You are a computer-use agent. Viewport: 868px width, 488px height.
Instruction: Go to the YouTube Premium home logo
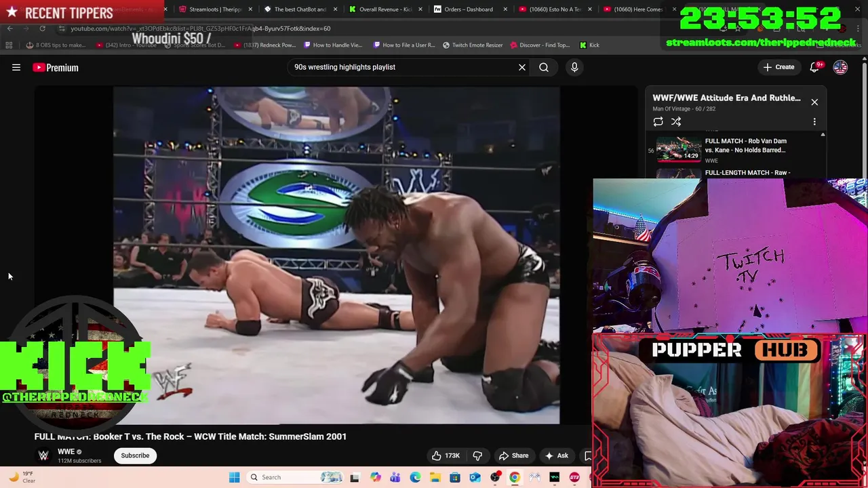[56, 67]
